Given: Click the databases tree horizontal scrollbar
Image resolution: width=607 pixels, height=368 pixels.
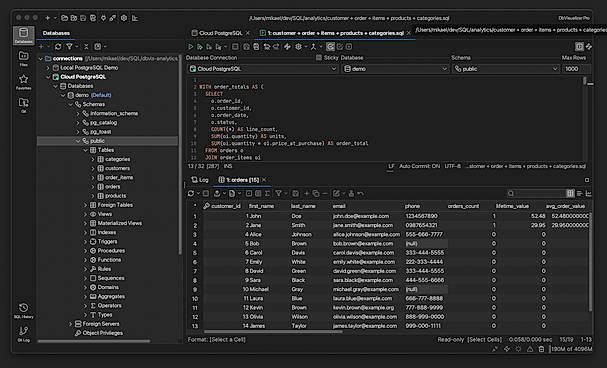Looking at the screenshot, I should tap(94, 341).
